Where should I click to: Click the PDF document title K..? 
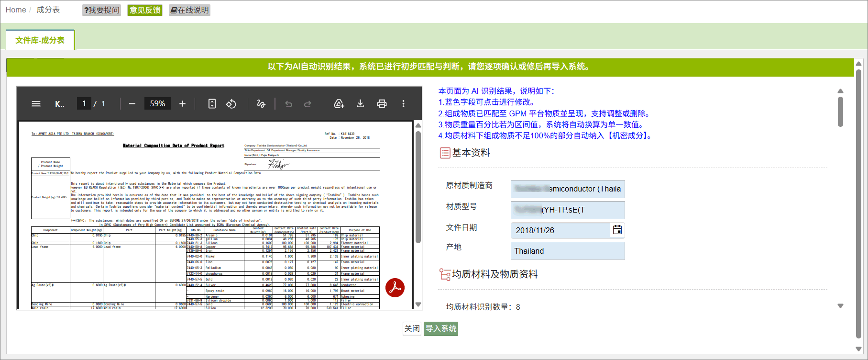click(59, 104)
